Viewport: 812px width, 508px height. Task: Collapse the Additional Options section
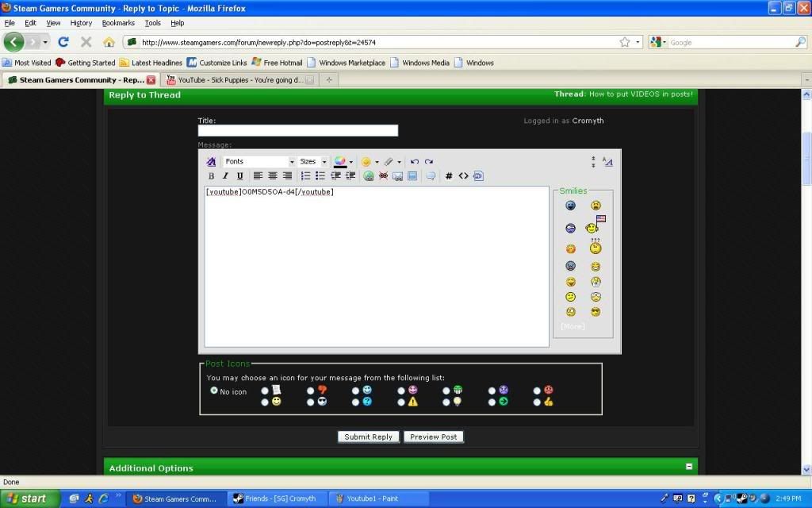[689, 468]
